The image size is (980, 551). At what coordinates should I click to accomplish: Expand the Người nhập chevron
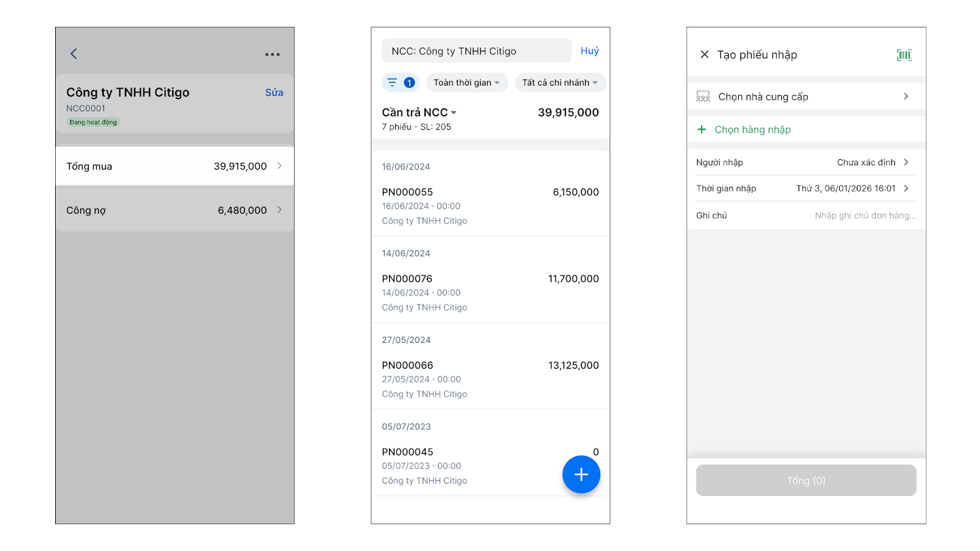[906, 162]
